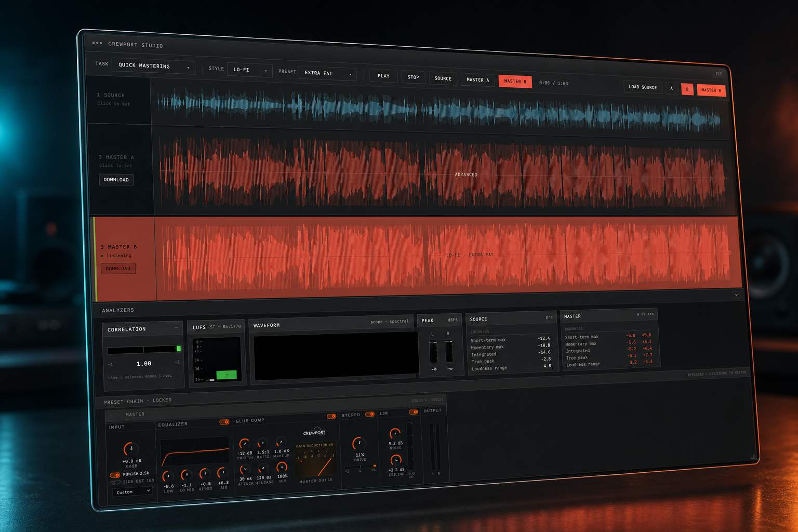Click the Master B button at top right

(x=711, y=90)
